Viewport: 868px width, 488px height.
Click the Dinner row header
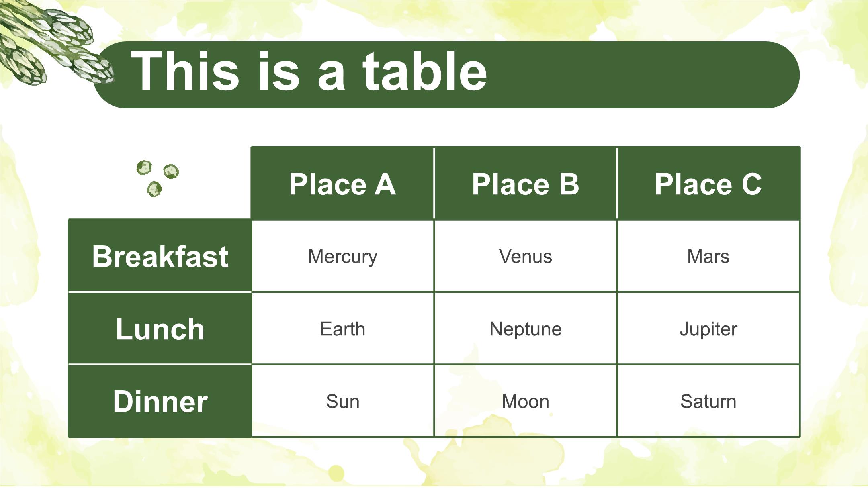160,401
